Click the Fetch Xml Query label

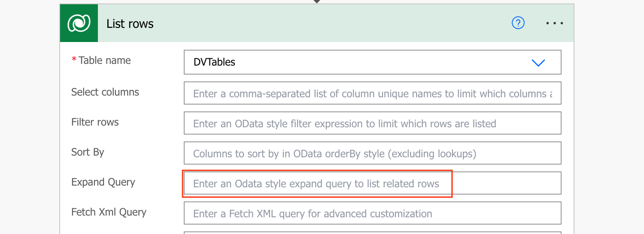[x=109, y=212]
